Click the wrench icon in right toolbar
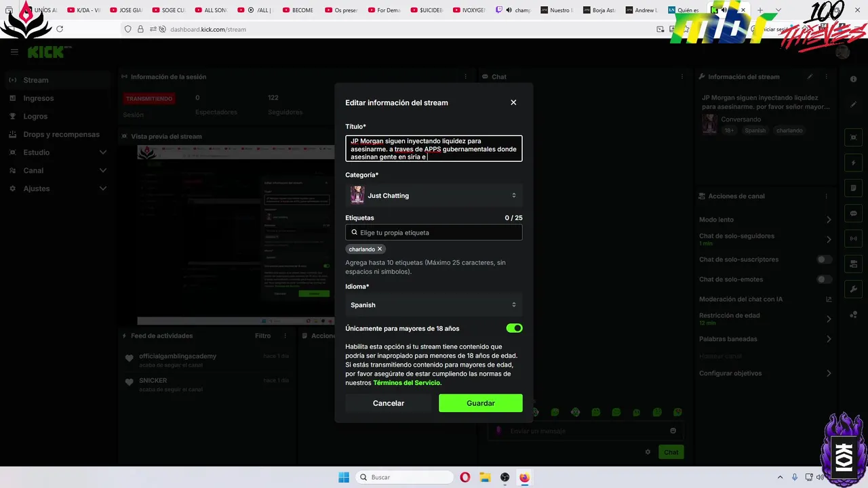The image size is (868, 488). click(854, 289)
